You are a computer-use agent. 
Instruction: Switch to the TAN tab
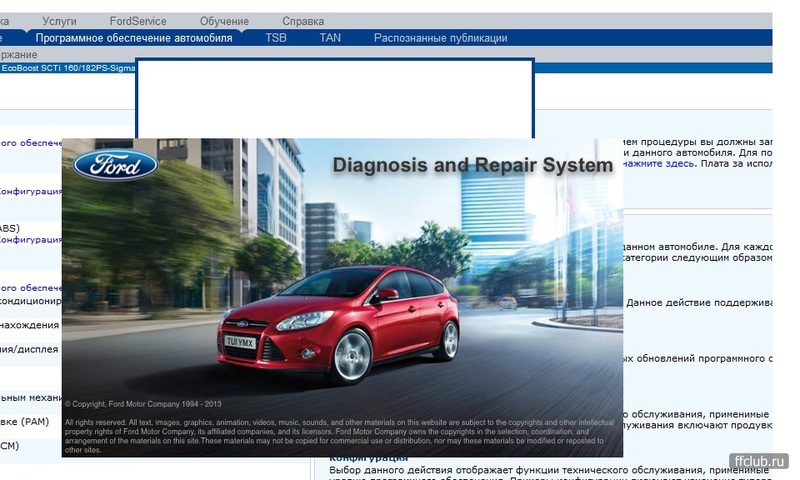click(330, 38)
